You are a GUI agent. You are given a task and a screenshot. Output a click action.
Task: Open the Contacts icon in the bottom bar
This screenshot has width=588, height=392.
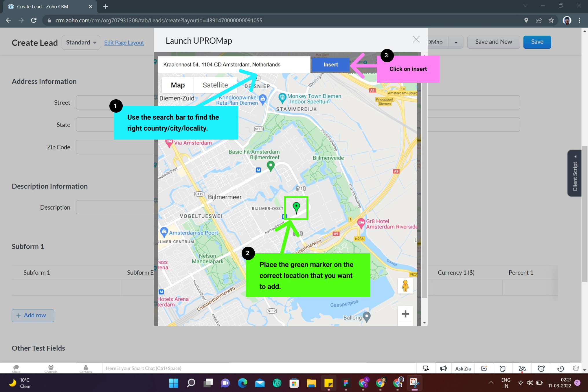tap(86, 368)
